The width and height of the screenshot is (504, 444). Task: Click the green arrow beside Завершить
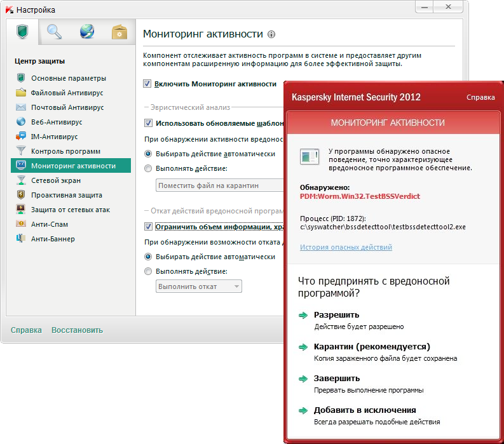303,379
